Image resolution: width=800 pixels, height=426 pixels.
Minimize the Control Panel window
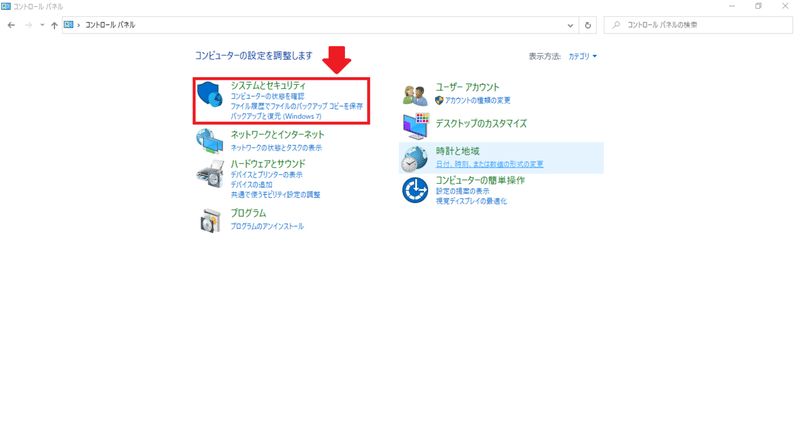[732, 6]
